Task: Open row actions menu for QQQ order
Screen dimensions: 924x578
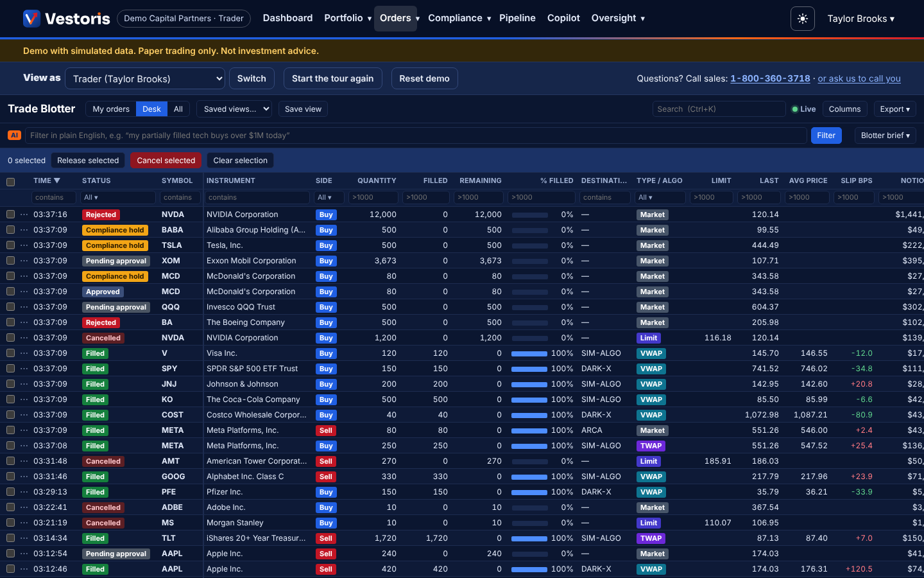Action: (24, 307)
